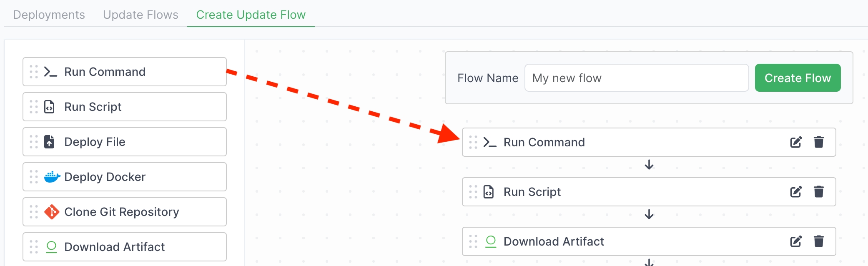Click drag handle on Run Script flow step
Viewport: 868px width, 266px height.
tap(473, 192)
